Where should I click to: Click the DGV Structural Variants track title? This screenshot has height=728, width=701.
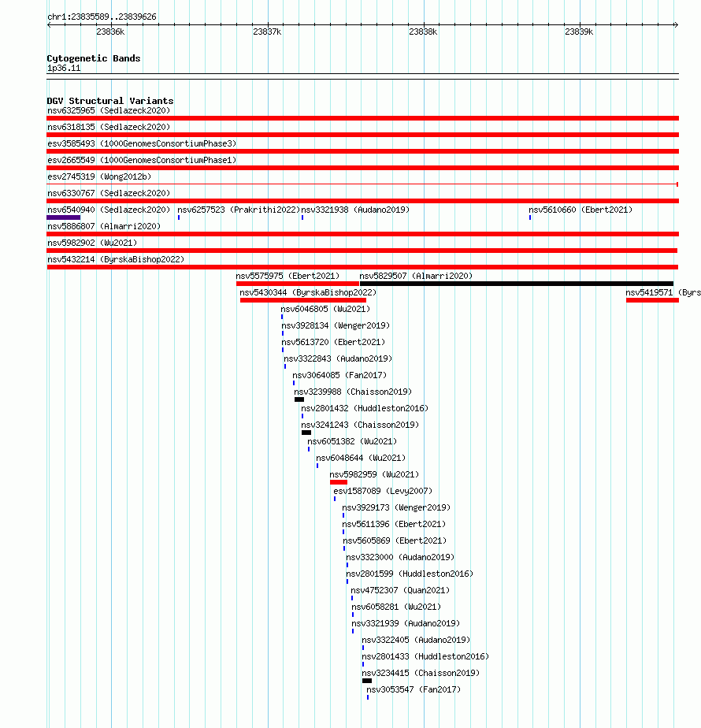[x=110, y=101]
